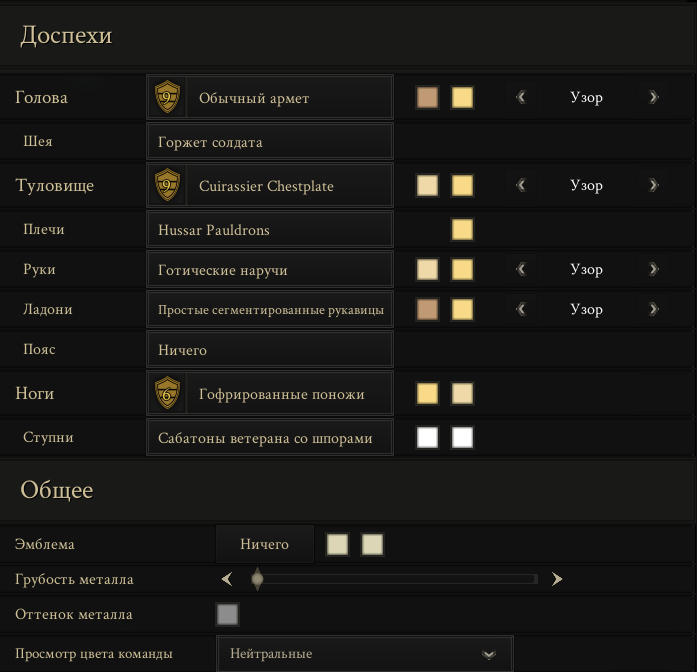Click the shield badge next to Cuirassier Chestplate

(x=167, y=185)
